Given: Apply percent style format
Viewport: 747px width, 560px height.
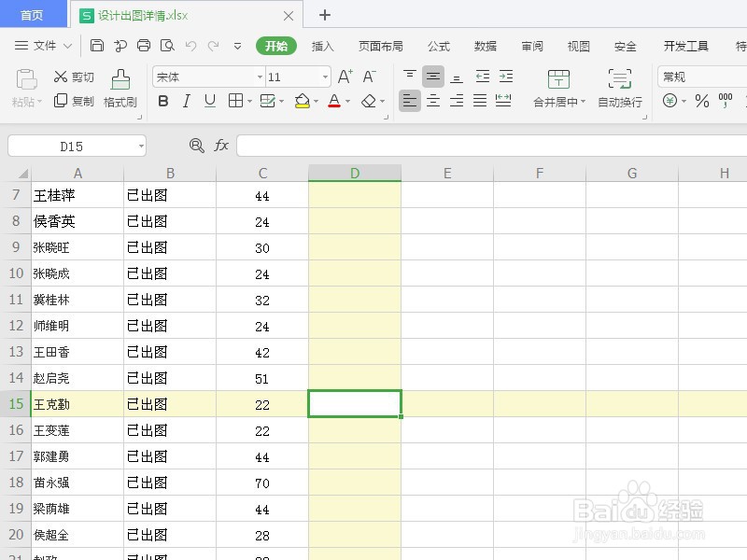Looking at the screenshot, I should point(702,101).
